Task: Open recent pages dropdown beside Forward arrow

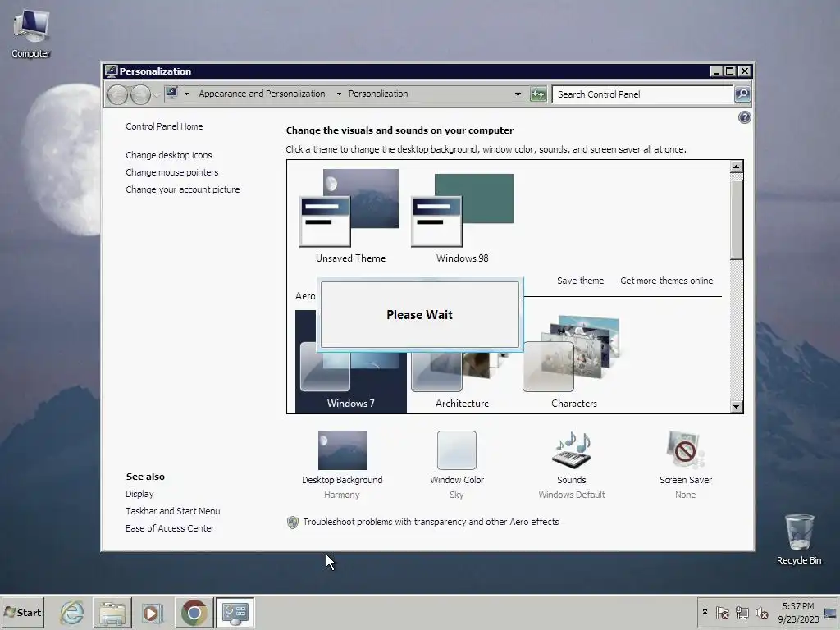Action: [157, 95]
